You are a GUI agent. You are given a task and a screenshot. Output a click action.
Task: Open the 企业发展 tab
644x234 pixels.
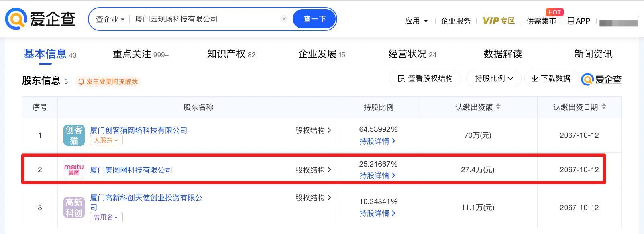click(x=322, y=54)
